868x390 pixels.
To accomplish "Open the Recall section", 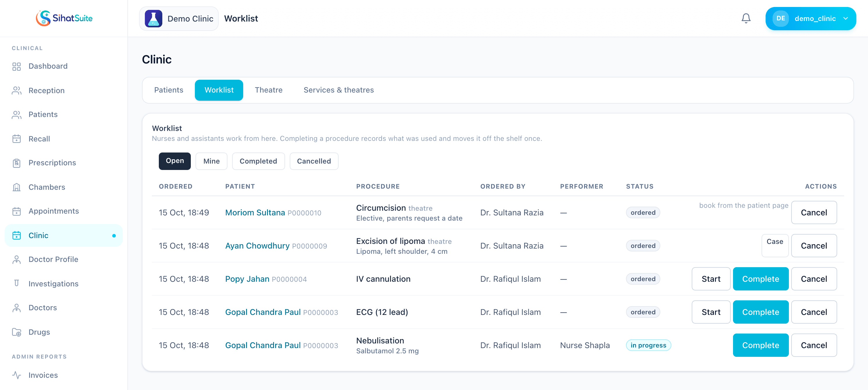I will (x=64, y=139).
